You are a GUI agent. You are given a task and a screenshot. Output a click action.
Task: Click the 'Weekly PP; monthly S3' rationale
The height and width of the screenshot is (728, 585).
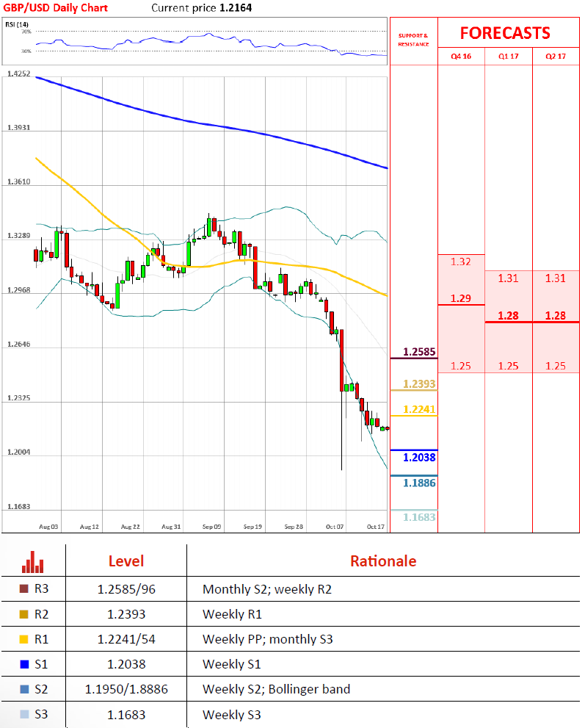268,640
